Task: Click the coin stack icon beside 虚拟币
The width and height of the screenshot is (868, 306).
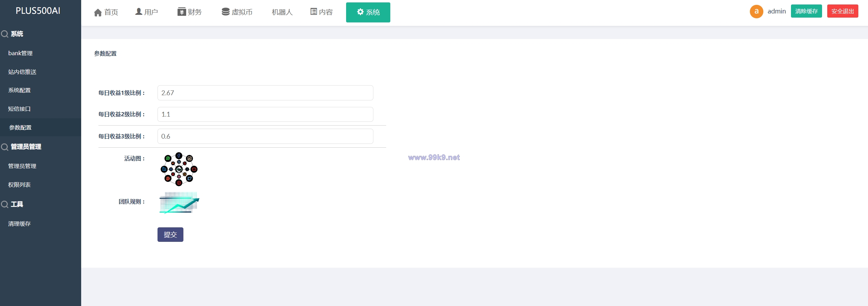Action: (226, 12)
